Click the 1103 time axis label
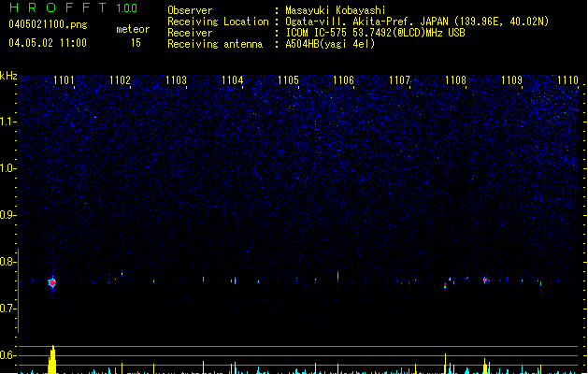 [176, 80]
